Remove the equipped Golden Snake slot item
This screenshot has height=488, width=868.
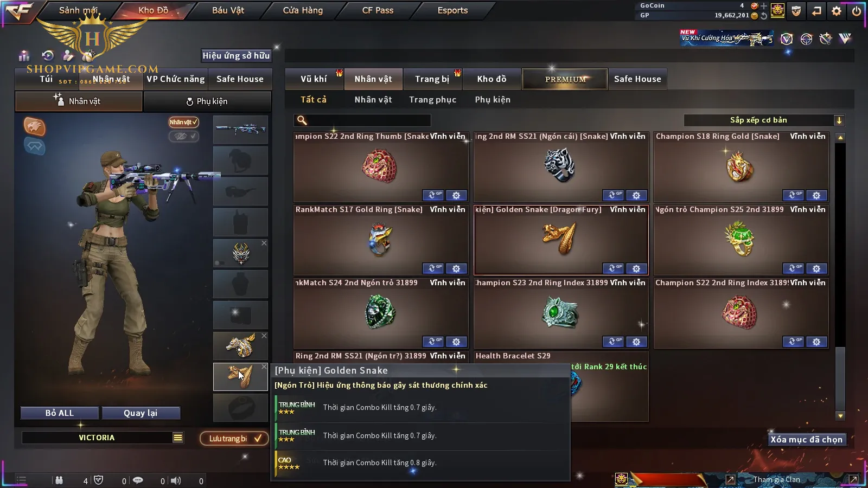pyautogui.click(x=264, y=367)
